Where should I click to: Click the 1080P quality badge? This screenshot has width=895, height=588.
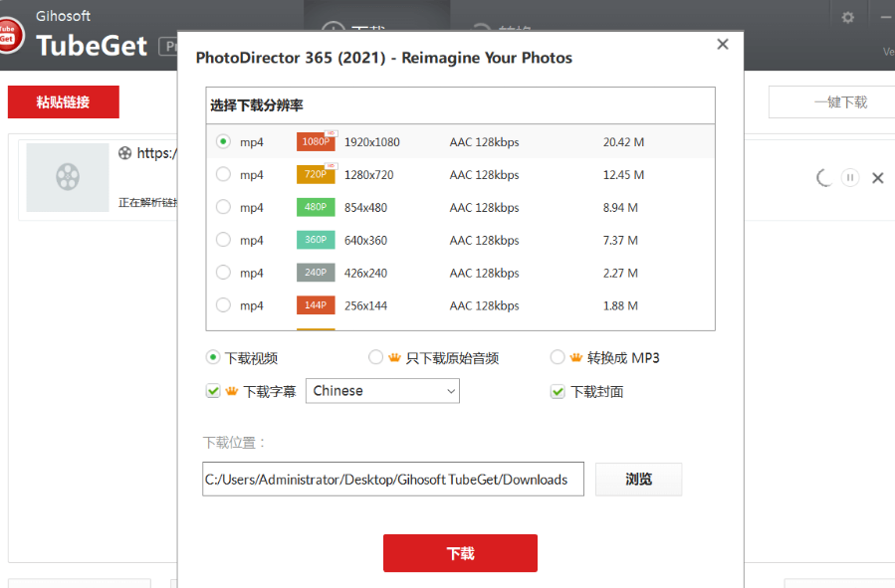point(316,142)
